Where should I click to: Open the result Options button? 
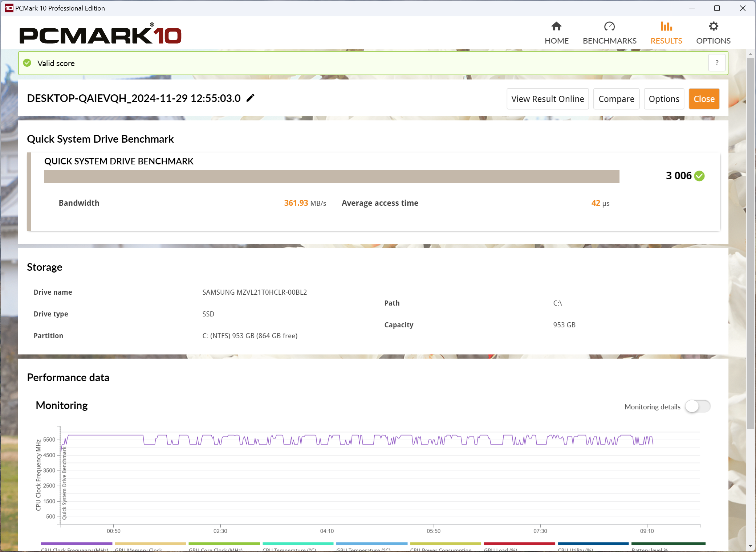click(x=663, y=99)
